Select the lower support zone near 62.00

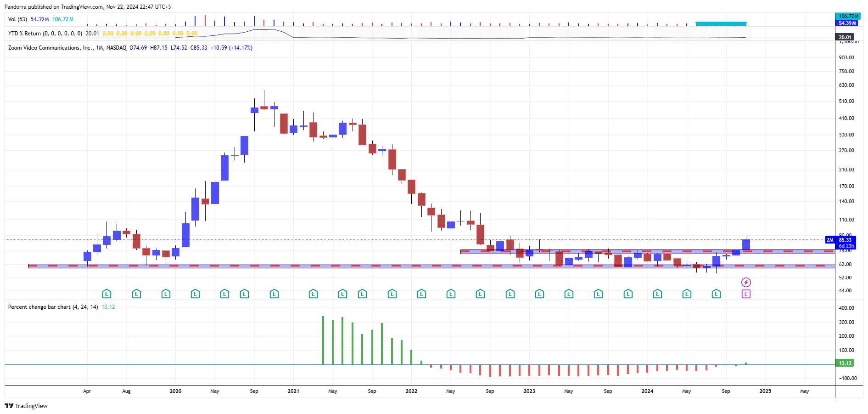click(431, 266)
